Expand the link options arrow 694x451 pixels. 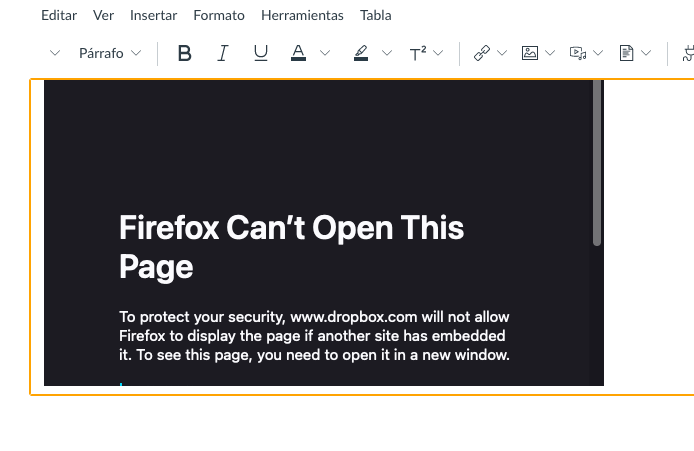pyautogui.click(x=502, y=53)
